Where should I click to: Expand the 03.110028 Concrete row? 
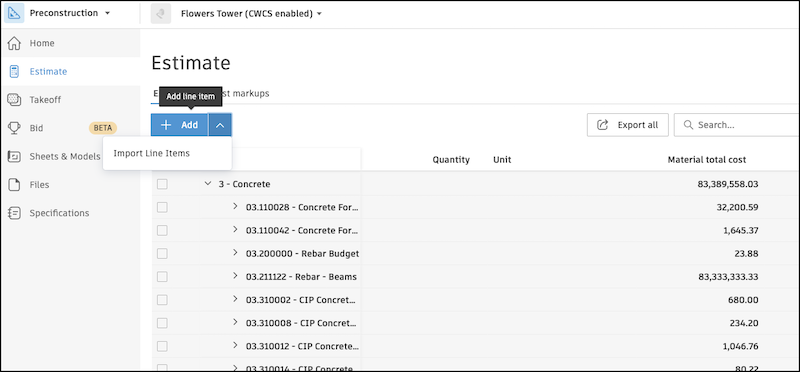[x=235, y=206]
